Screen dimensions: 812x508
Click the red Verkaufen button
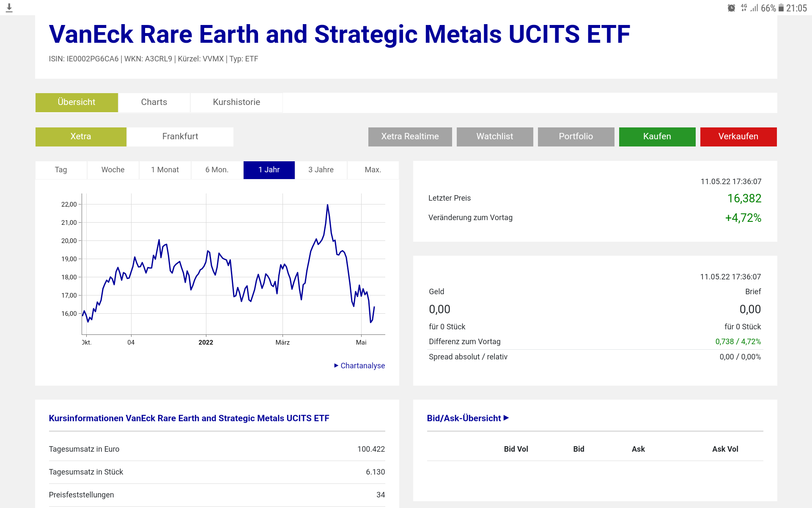[x=738, y=137]
